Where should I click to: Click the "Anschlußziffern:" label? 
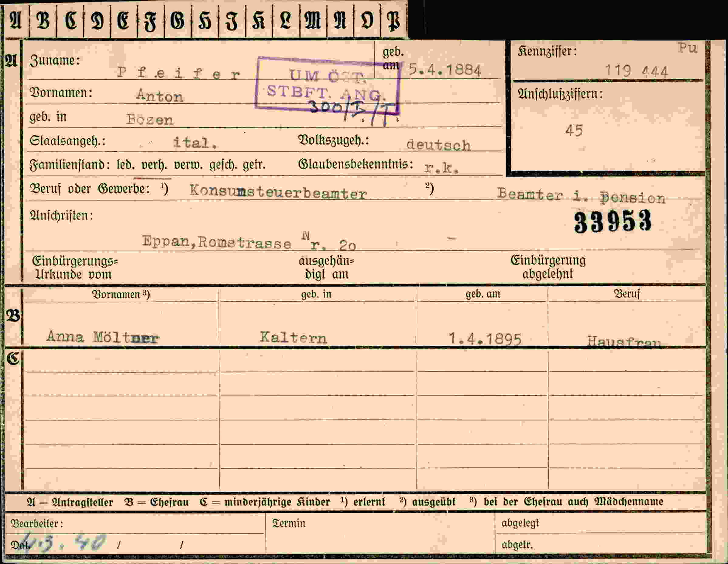pos(560,94)
